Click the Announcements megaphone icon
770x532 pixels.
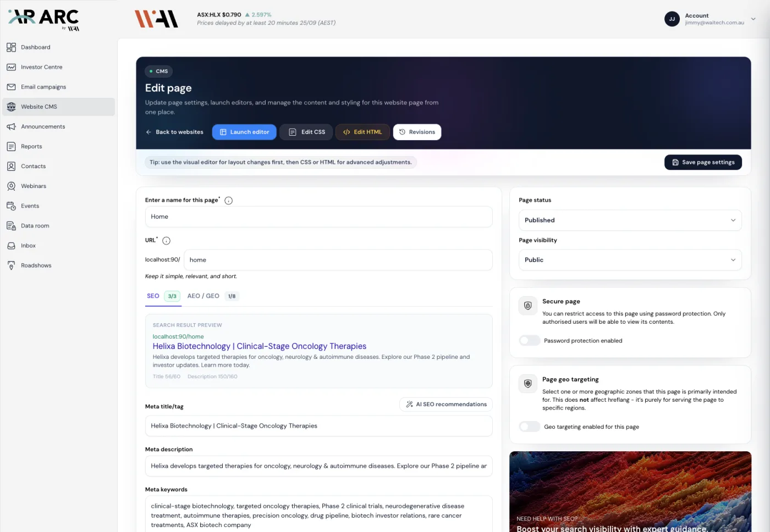(11, 126)
